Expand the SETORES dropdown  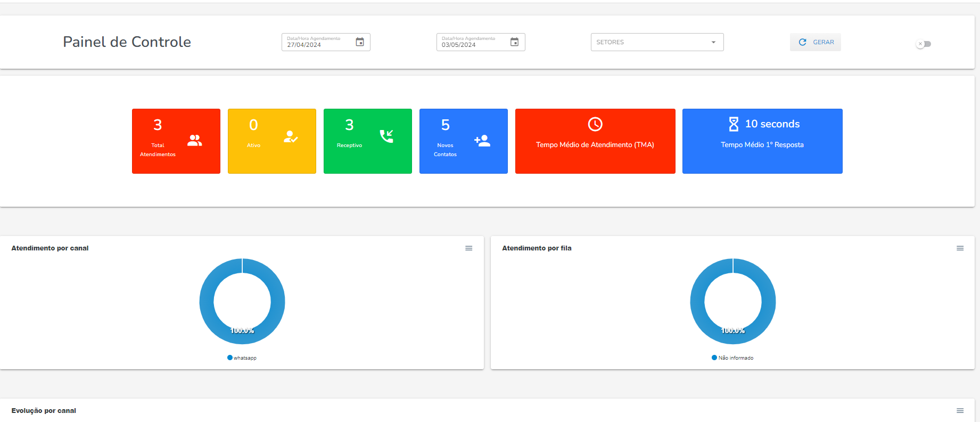[657, 42]
